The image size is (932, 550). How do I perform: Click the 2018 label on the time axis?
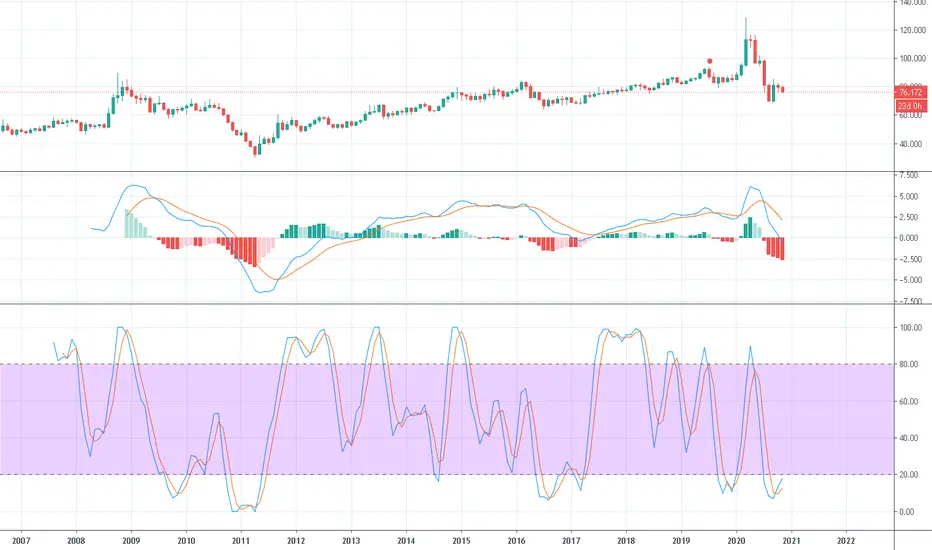pyautogui.click(x=626, y=540)
